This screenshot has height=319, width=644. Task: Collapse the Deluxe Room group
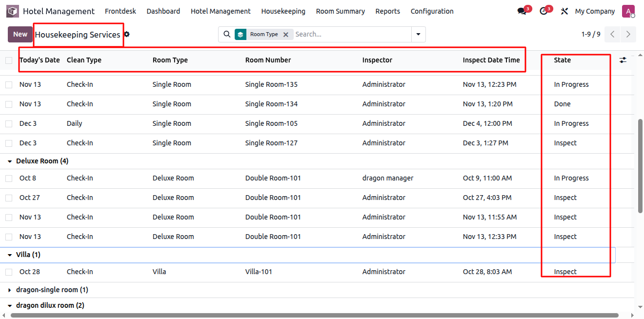[10, 161]
